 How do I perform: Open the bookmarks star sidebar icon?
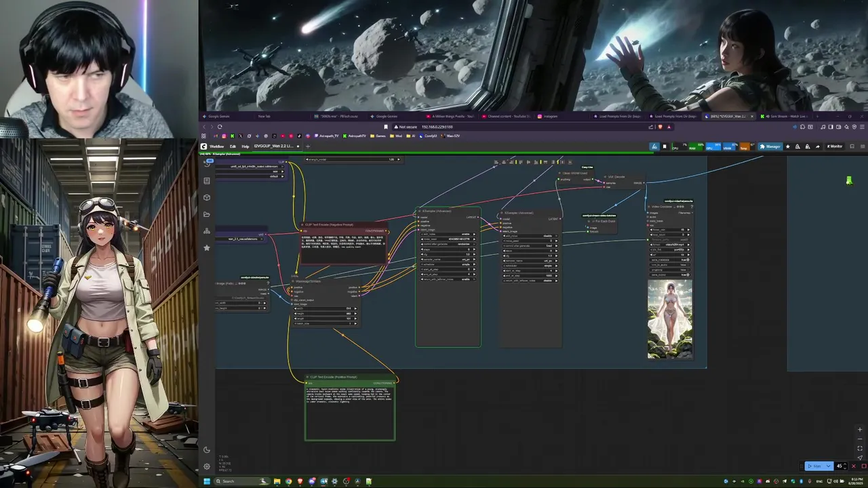[207, 247]
